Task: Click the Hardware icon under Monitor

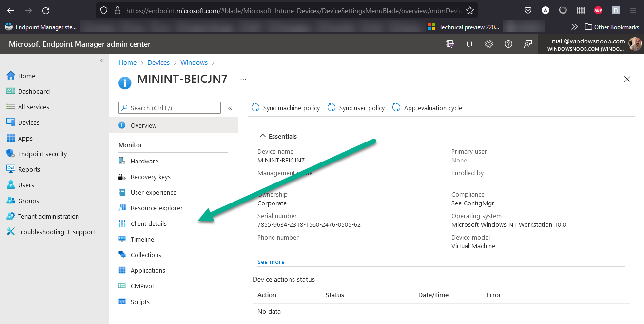Action: 122,161
